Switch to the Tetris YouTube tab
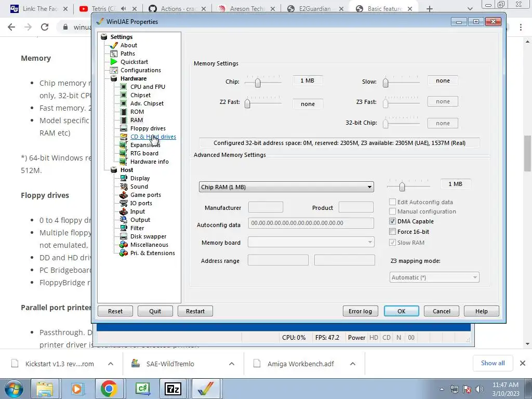This screenshot has width=532, height=399. point(108,9)
